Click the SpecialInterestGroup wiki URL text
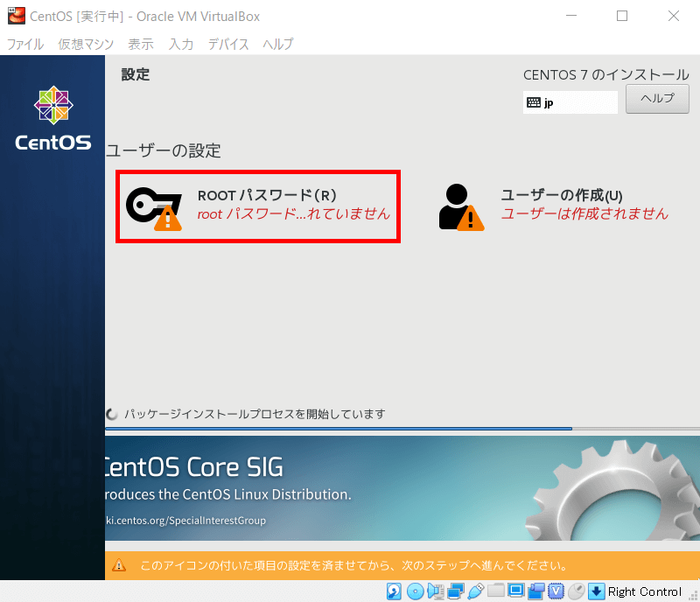Viewport: 700px width, 602px height. tap(185, 521)
